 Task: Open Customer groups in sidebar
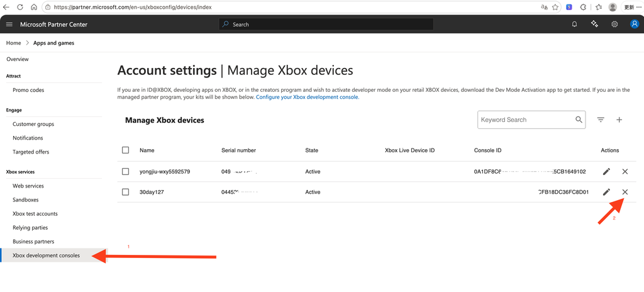pos(33,124)
